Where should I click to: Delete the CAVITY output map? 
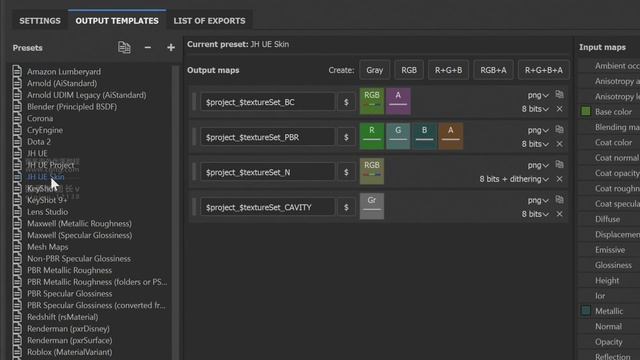point(560,214)
